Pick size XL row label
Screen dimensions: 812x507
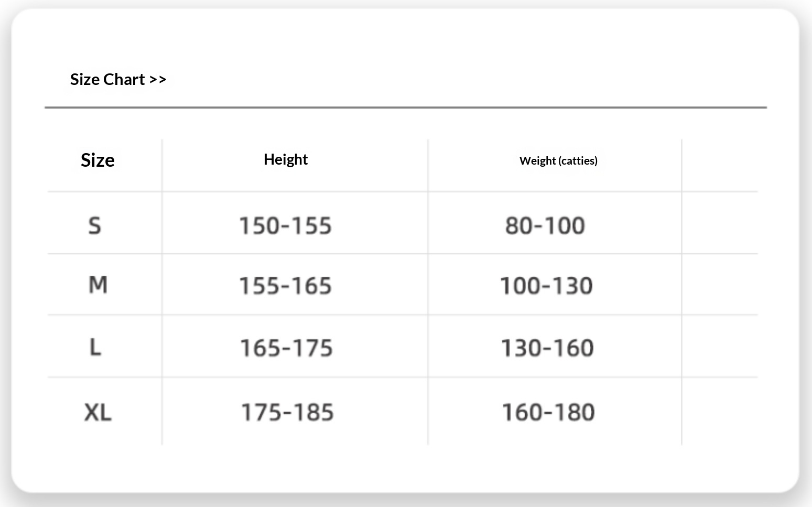(x=98, y=412)
